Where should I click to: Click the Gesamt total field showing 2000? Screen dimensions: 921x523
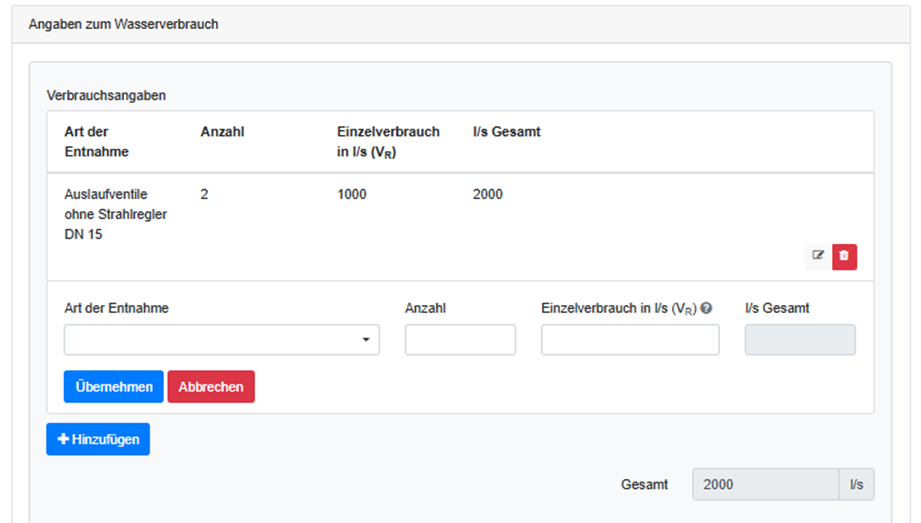click(x=765, y=484)
